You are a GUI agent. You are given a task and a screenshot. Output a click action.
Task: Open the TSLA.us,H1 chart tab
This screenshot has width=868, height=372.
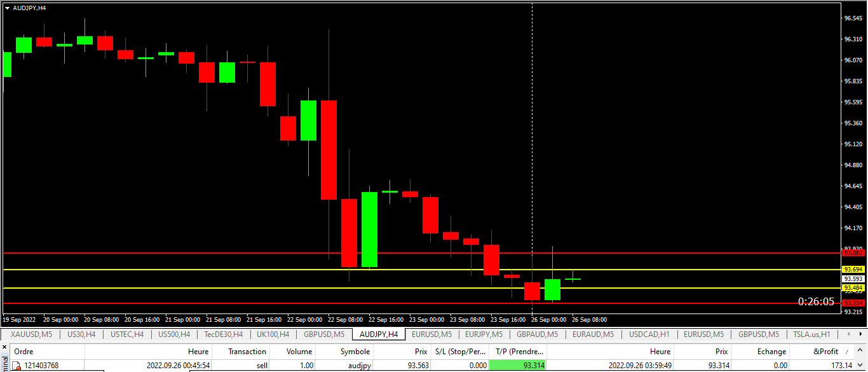pyautogui.click(x=811, y=334)
